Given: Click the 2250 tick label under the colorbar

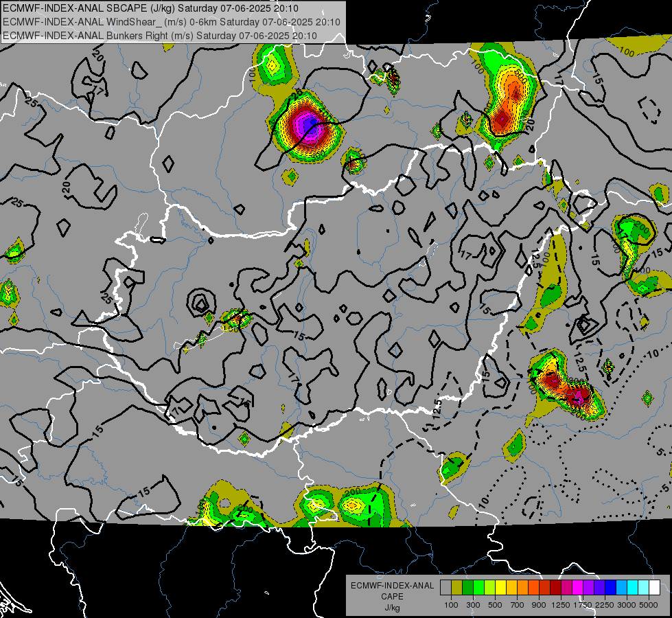Looking at the screenshot, I should tap(605, 605).
